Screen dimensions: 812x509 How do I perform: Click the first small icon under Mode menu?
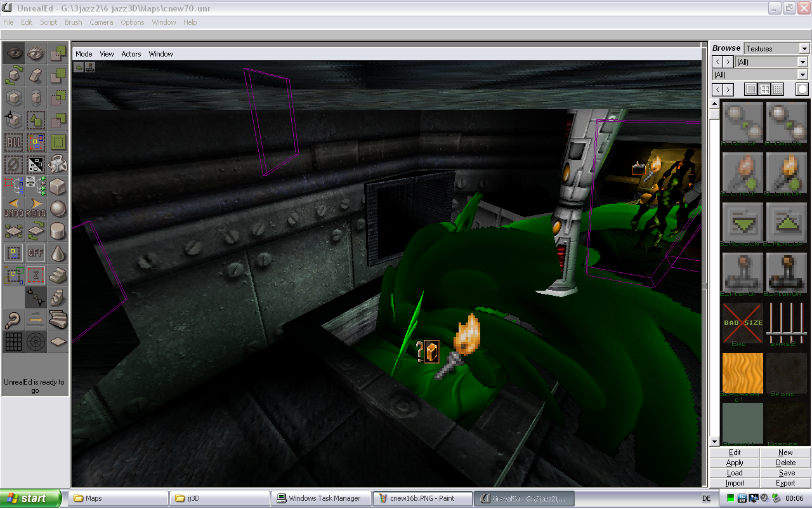tap(79, 66)
